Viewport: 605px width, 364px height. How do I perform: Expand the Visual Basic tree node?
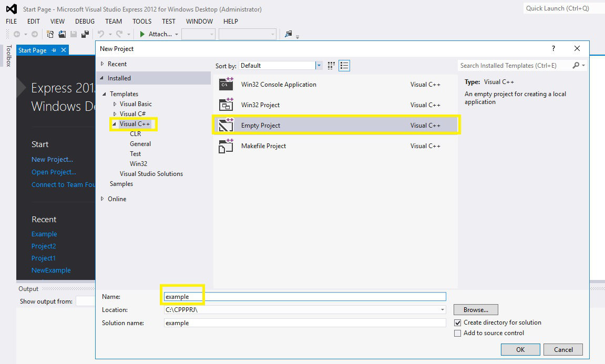115,103
